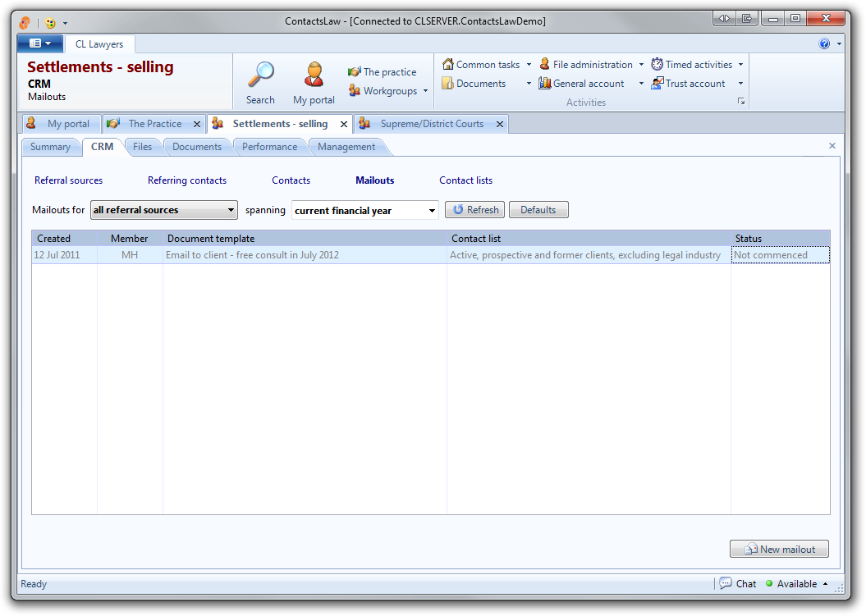Image resolution: width=866 pixels, height=616 pixels.
Task: Expand Timed activities dropdown arrow
Action: pyautogui.click(x=740, y=65)
